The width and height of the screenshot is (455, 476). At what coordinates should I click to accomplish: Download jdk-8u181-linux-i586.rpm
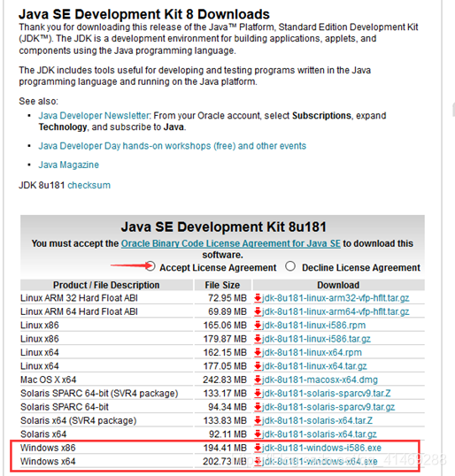pos(313,326)
